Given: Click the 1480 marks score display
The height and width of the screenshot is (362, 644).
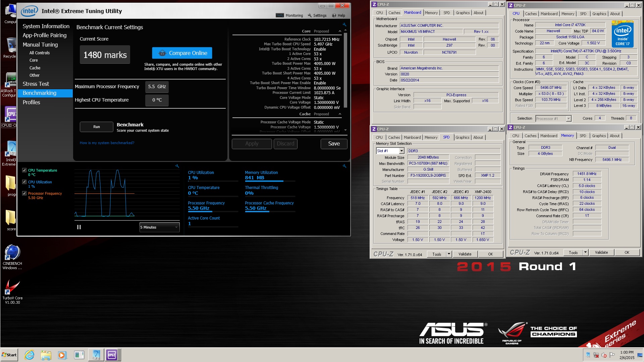Looking at the screenshot, I should click(105, 55).
